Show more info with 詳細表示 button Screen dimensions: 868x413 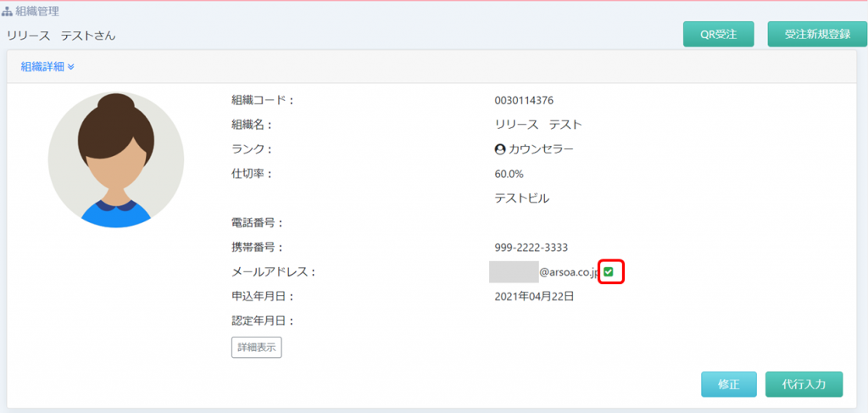(256, 347)
